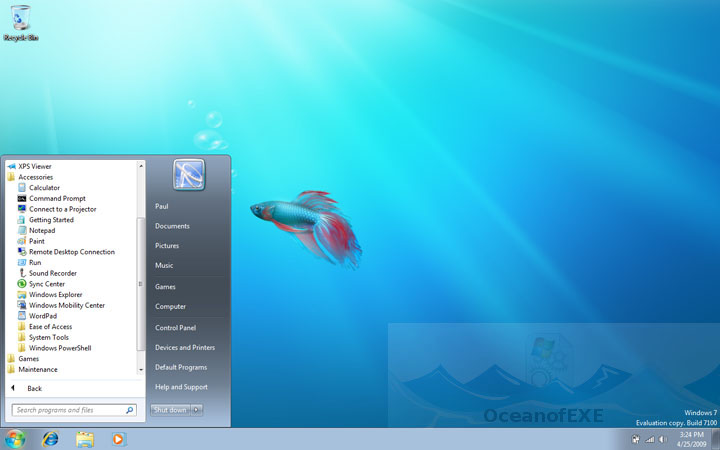Open the shut down options arrow
Image resolution: width=720 pixels, height=450 pixels.
coord(197,410)
